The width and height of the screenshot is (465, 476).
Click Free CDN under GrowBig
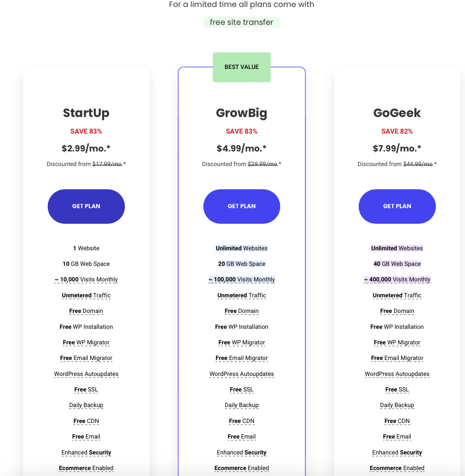tap(241, 421)
